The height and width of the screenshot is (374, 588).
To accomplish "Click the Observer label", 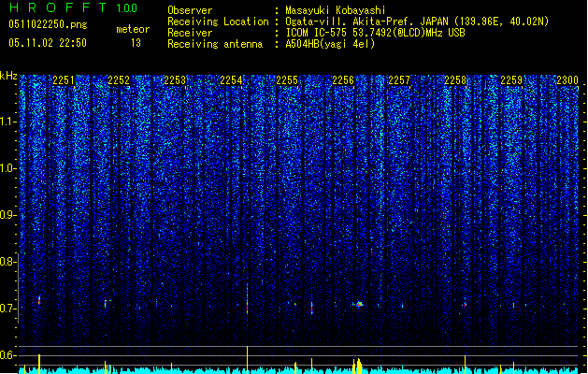I will click(x=190, y=10).
